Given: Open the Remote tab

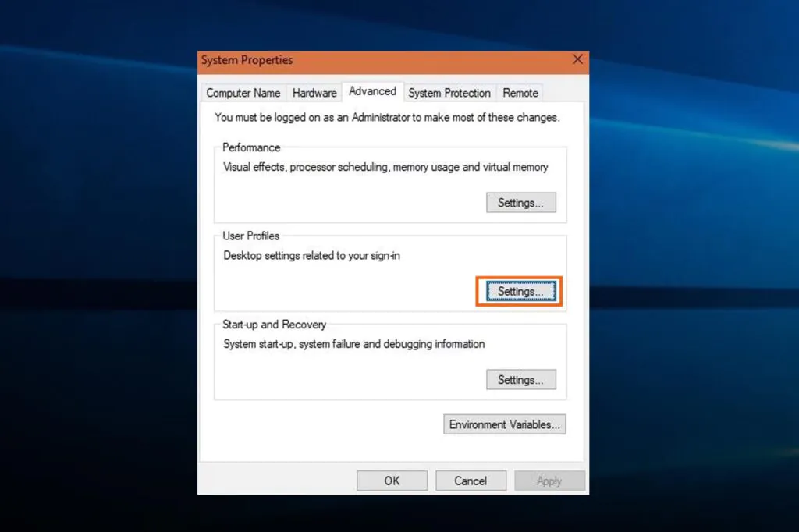Looking at the screenshot, I should (x=520, y=93).
